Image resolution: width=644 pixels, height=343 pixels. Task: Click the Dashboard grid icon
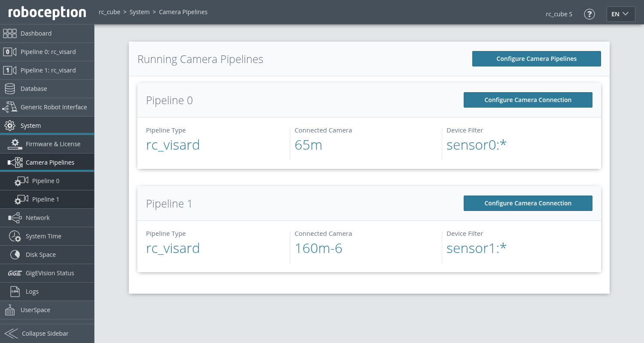[x=10, y=33]
